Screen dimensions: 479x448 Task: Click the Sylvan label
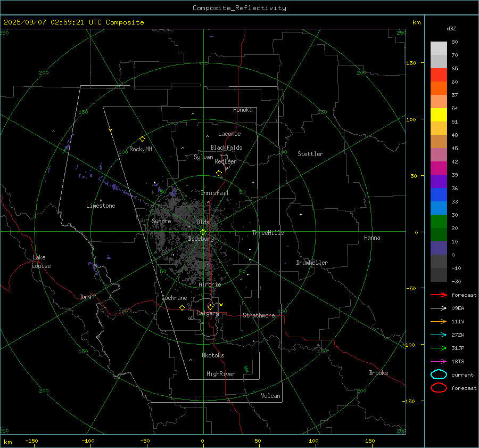point(203,157)
